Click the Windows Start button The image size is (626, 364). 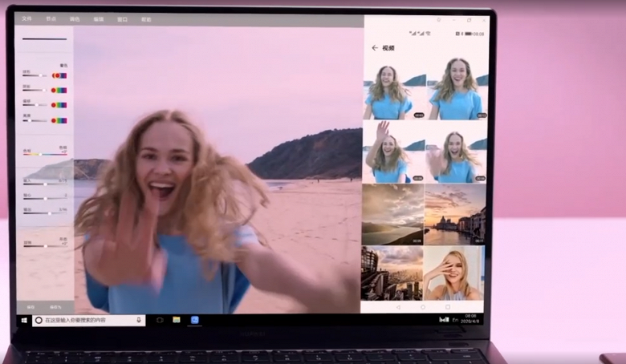coord(24,320)
